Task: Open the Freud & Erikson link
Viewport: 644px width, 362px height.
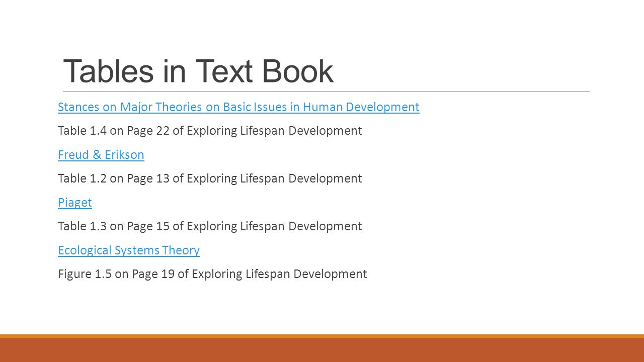Action: [x=101, y=155]
